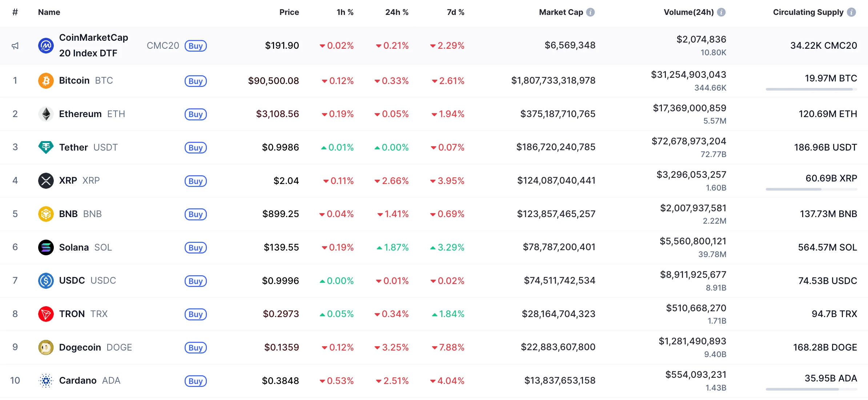The height and width of the screenshot is (400, 868).
Task: Click the Ethereum diamond logo icon
Action: [46, 114]
